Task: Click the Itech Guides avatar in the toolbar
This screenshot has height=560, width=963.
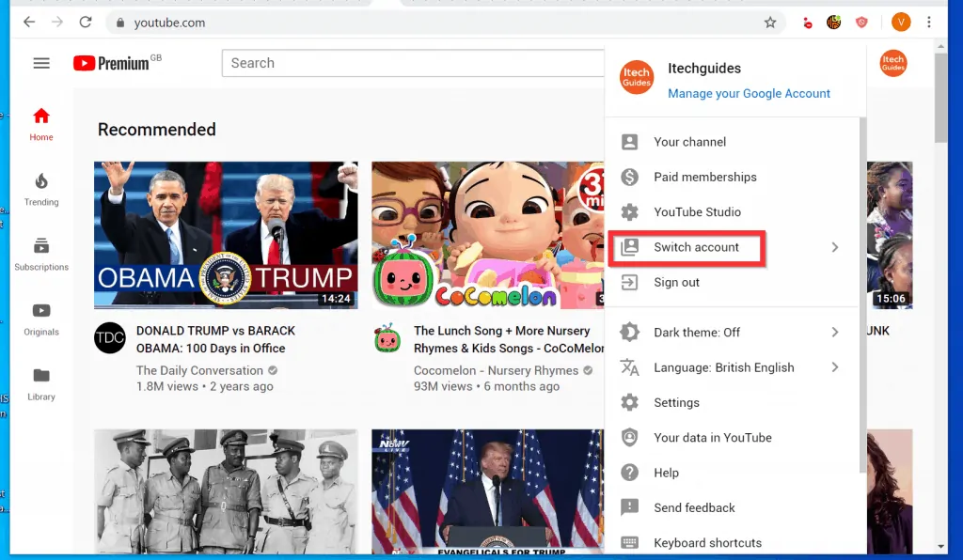Action: click(892, 63)
